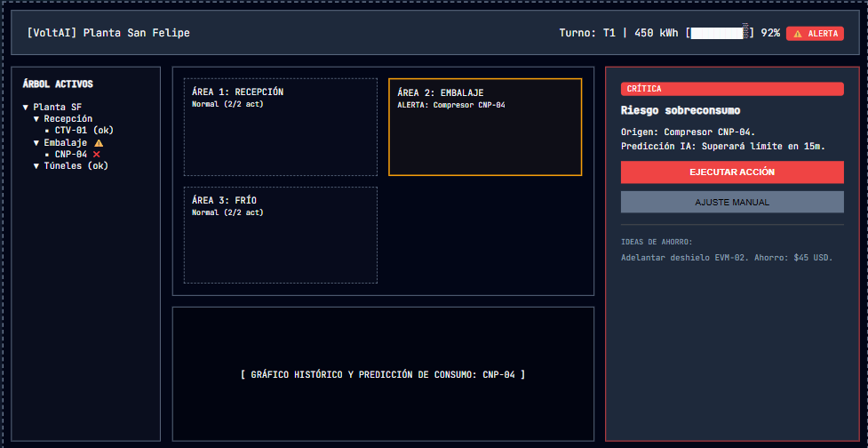Open the ÁREA 1: RECEPCIÓN card
The image size is (868, 448).
tap(281, 127)
